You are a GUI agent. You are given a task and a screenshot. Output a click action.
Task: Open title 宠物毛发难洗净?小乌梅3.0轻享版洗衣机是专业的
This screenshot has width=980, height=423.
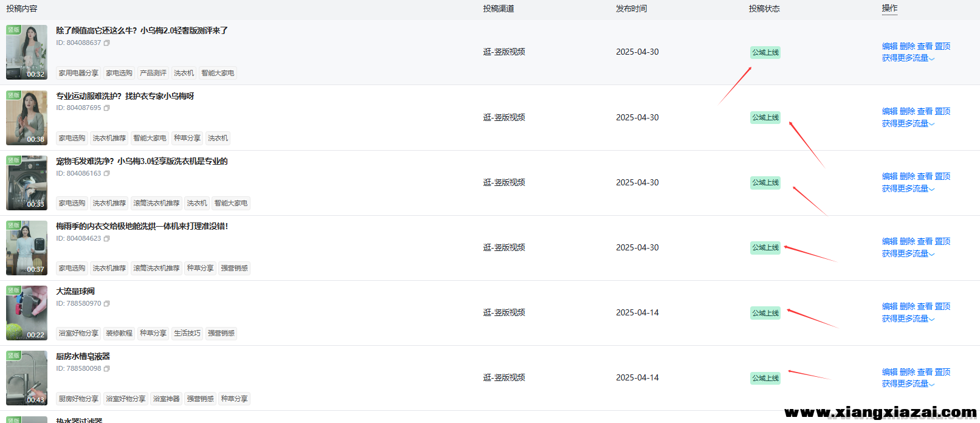pos(142,162)
